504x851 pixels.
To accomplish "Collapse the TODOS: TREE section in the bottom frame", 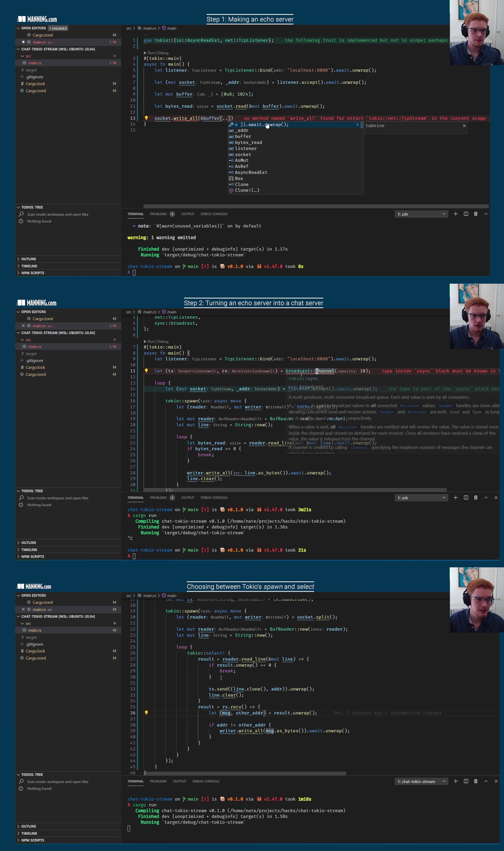I will tap(32, 775).
